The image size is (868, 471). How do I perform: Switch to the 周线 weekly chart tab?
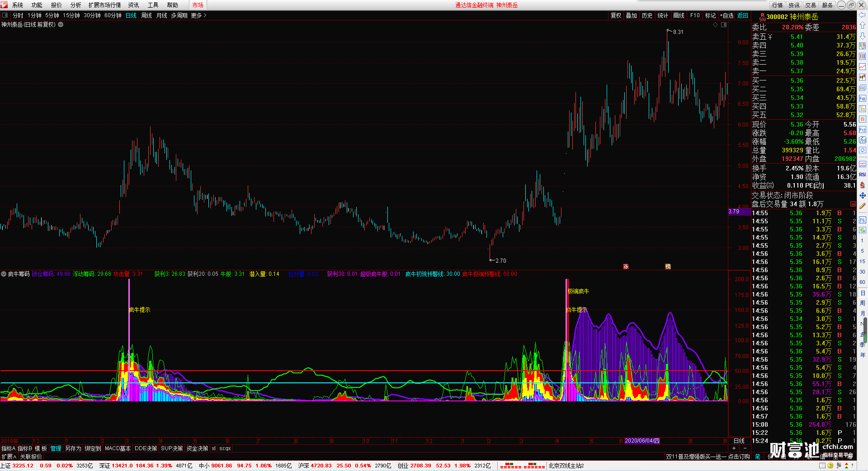146,15
